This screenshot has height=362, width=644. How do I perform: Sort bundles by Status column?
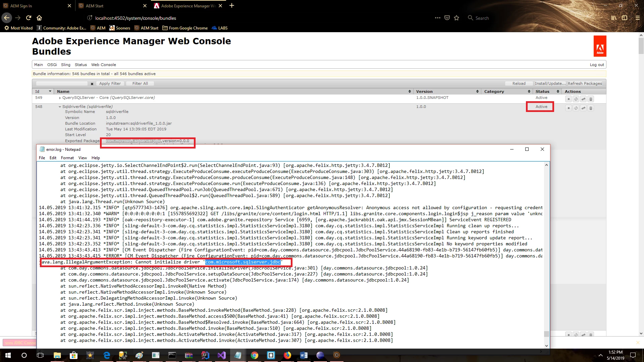point(542,92)
